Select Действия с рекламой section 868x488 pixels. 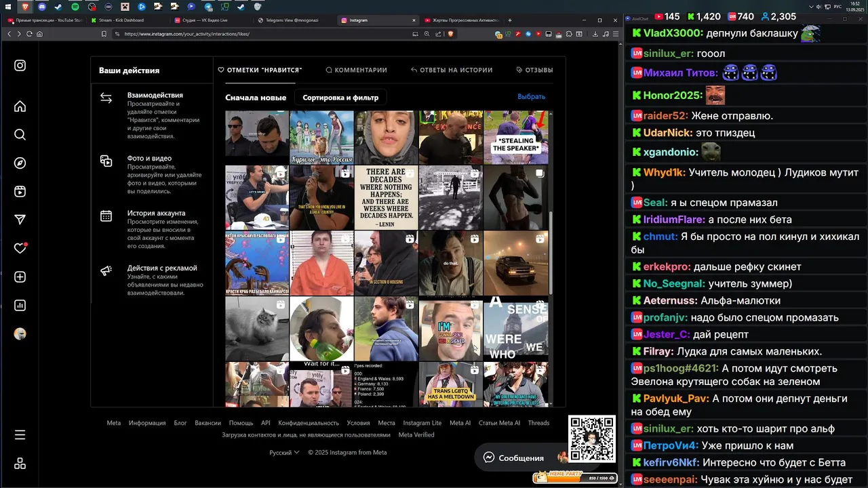(x=151, y=280)
